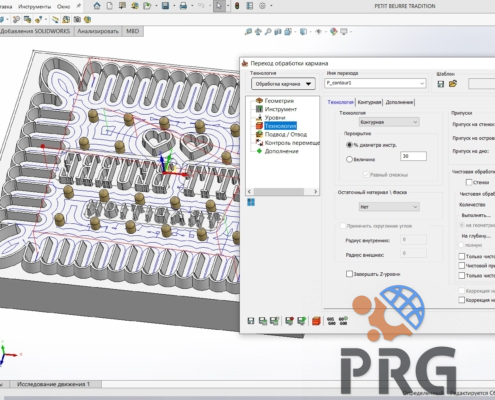Screen dimensions: 495x400
Task: Switch to the Технология tab
Action: tap(340, 102)
